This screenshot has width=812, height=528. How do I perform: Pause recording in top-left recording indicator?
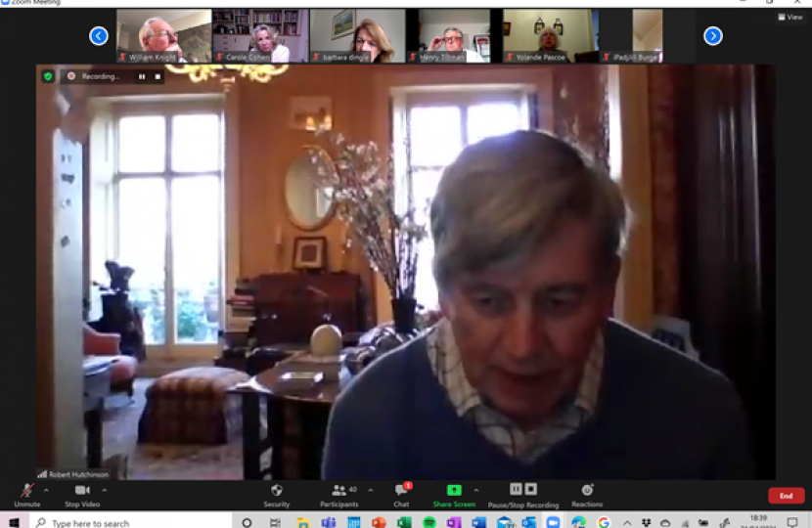point(141,76)
